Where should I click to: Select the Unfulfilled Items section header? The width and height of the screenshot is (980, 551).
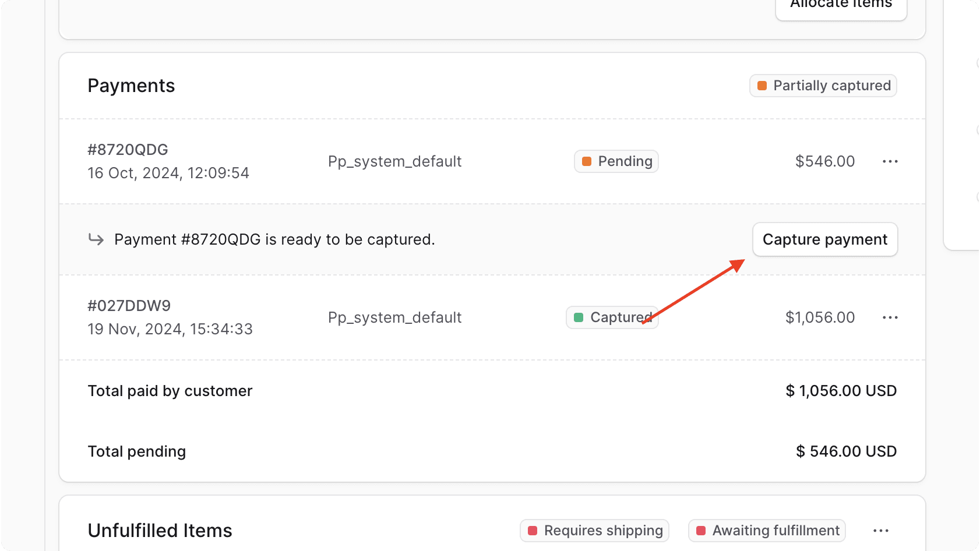pyautogui.click(x=160, y=531)
